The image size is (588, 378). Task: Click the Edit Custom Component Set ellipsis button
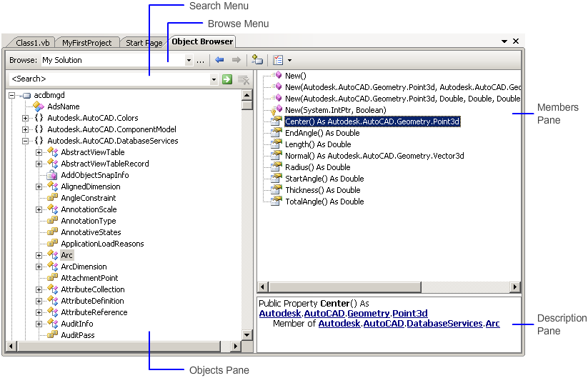click(x=201, y=60)
